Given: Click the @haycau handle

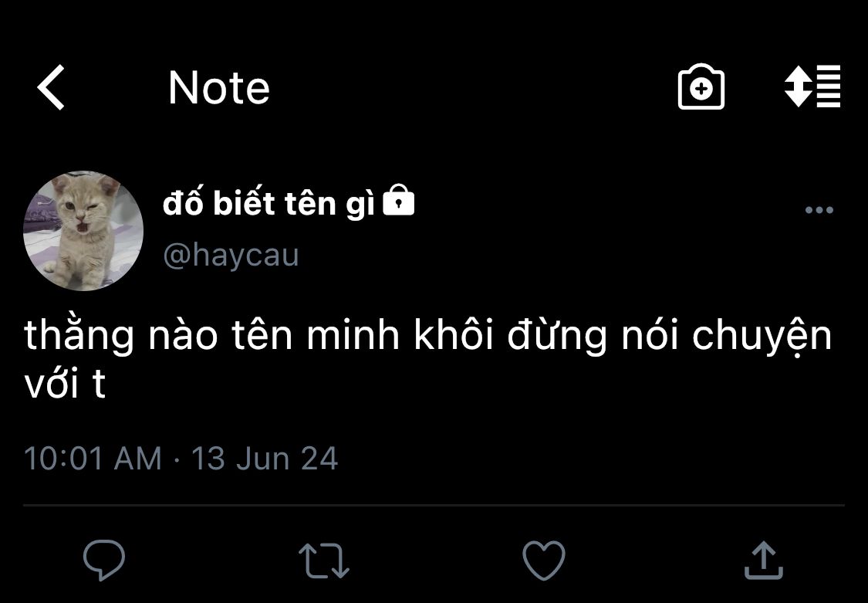Looking at the screenshot, I should [x=231, y=254].
